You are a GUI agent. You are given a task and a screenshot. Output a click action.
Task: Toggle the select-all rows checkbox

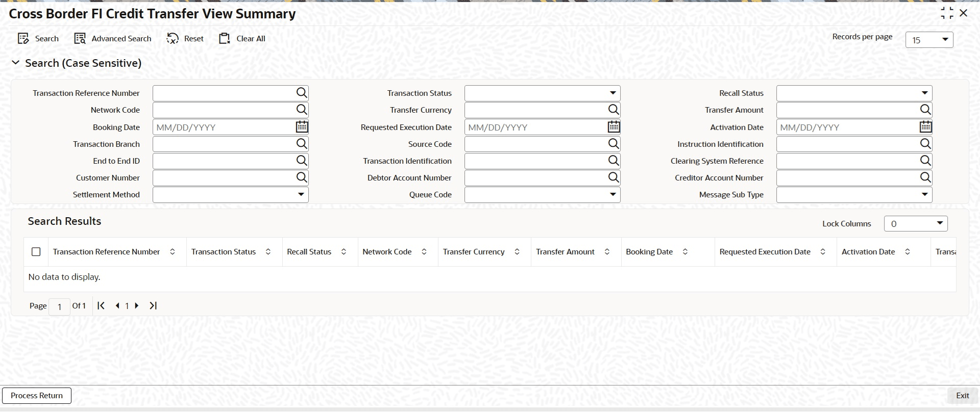pyautogui.click(x=36, y=252)
